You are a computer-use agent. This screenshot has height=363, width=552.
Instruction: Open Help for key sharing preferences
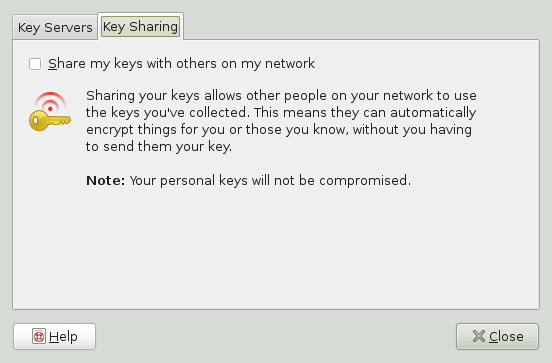pyautogui.click(x=55, y=336)
